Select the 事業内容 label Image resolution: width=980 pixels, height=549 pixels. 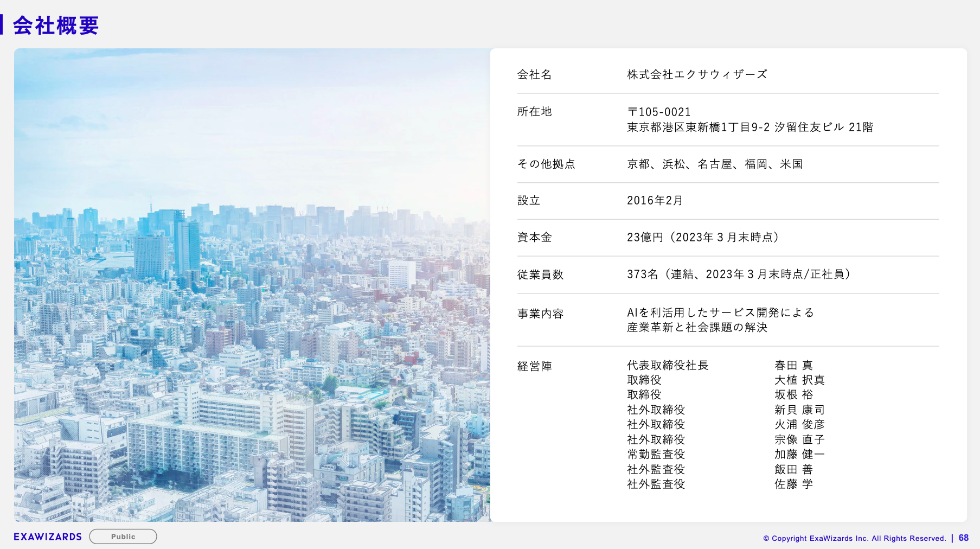click(540, 314)
